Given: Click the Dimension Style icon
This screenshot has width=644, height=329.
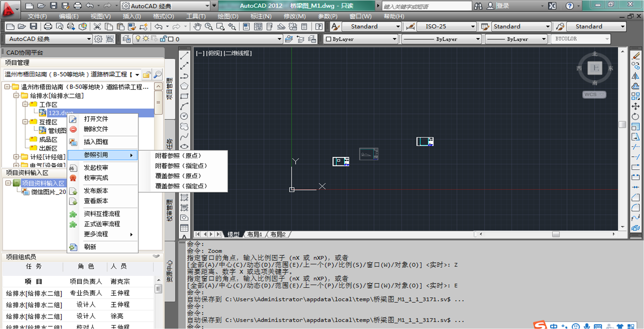Looking at the screenshot, I should pyautogui.click(x=411, y=27).
